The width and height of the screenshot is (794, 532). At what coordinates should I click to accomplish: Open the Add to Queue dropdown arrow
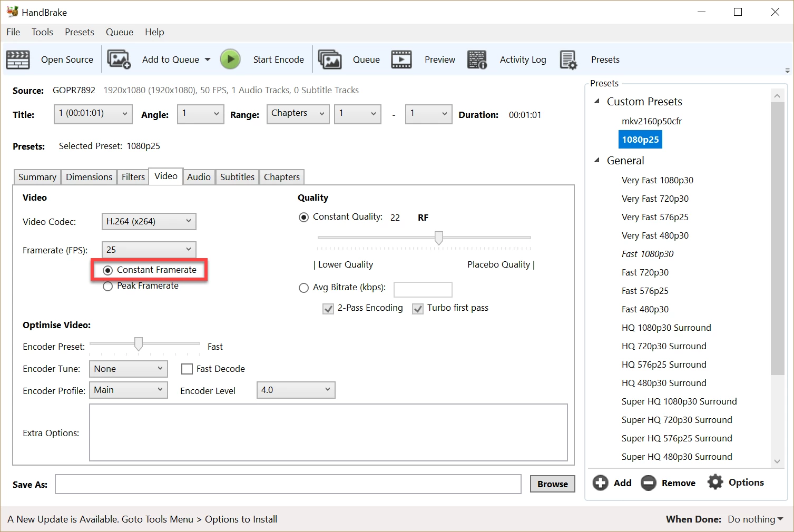[x=208, y=60]
